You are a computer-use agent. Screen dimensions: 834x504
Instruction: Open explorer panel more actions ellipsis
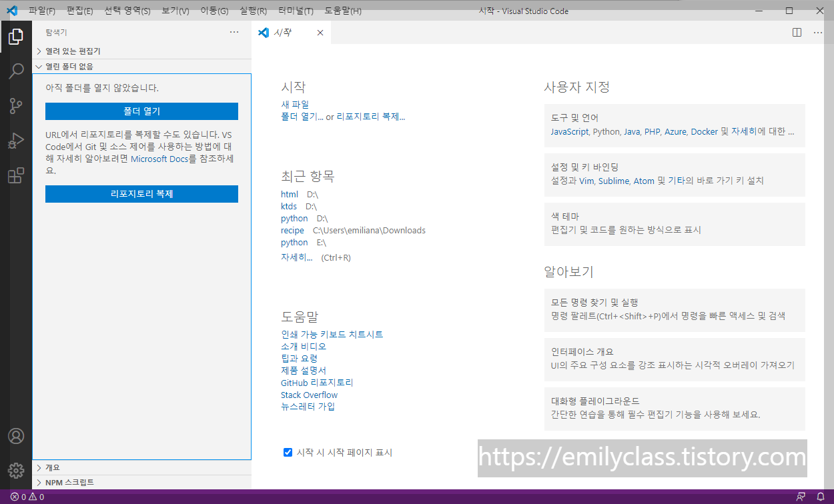pyautogui.click(x=234, y=32)
